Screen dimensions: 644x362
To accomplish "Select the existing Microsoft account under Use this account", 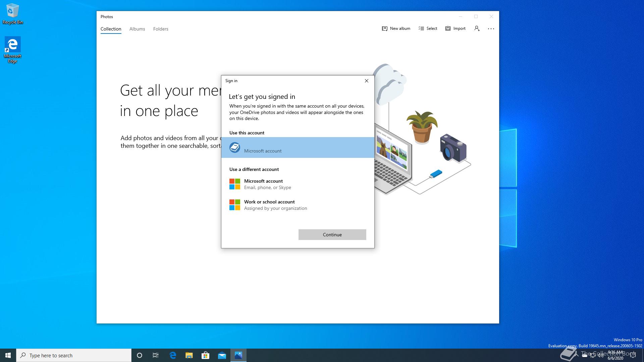I will (x=298, y=147).
